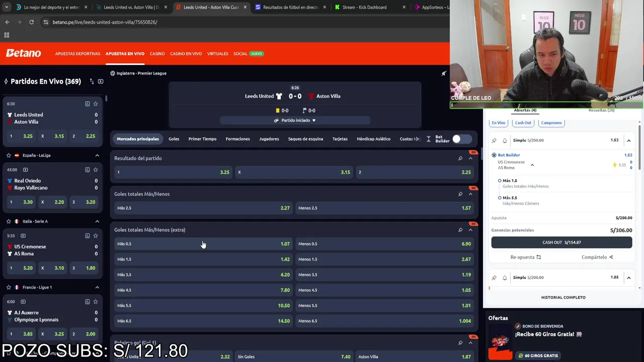Screen dimensions: 644x362
Task: Pin the Resultado del partido market
Action: coord(460,158)
